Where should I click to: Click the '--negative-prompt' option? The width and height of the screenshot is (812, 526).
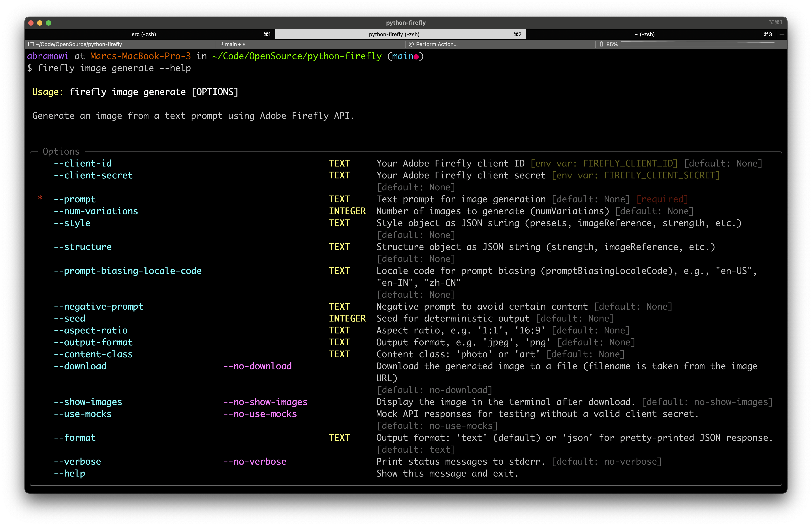tap(99, 307)
